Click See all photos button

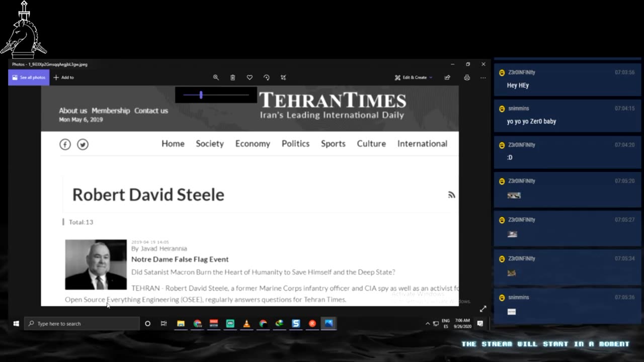pos(29,77)
